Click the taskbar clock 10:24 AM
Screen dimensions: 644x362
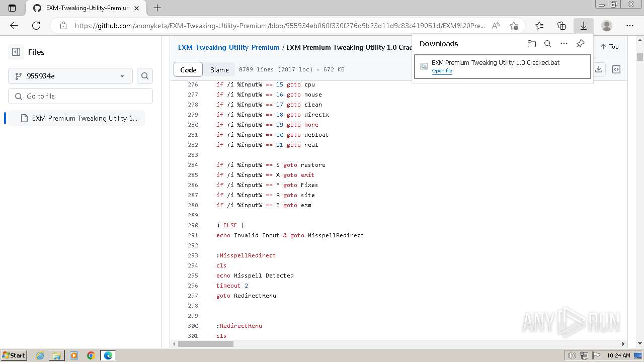point(618,355)
